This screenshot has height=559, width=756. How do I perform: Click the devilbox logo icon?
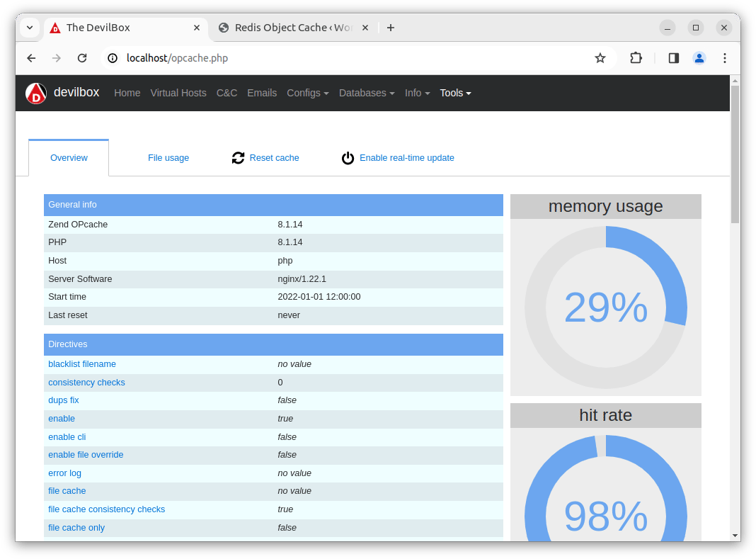point(36,94)
